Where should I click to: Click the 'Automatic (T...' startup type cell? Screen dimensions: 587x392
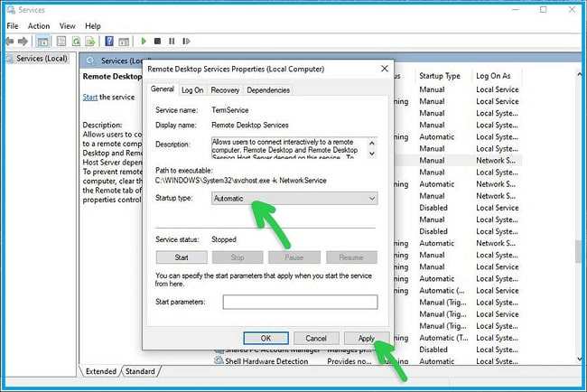tap(443, 338)
